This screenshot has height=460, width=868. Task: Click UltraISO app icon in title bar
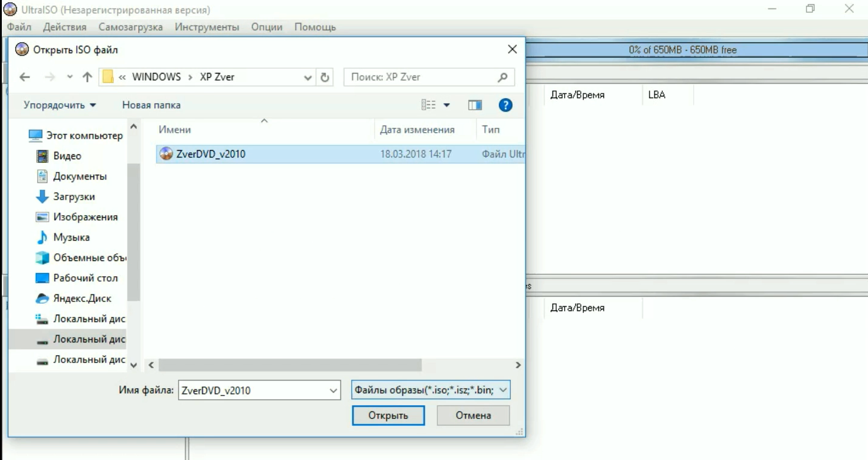[x=10, y=10]
